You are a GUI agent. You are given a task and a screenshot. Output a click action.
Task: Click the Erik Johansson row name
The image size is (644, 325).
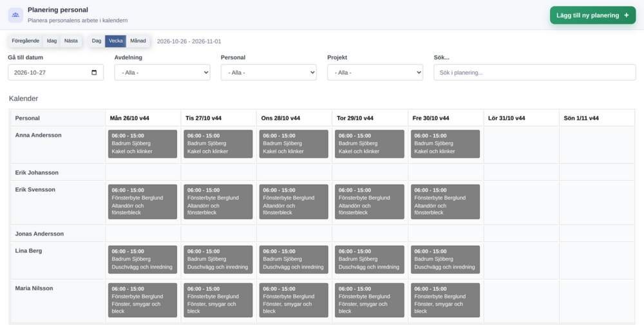[37, 172]
